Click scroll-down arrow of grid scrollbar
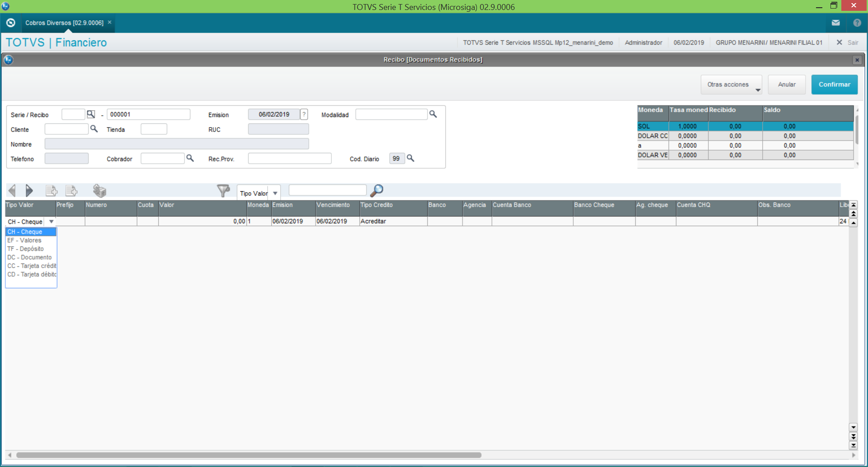 click(x=853, y=427)
